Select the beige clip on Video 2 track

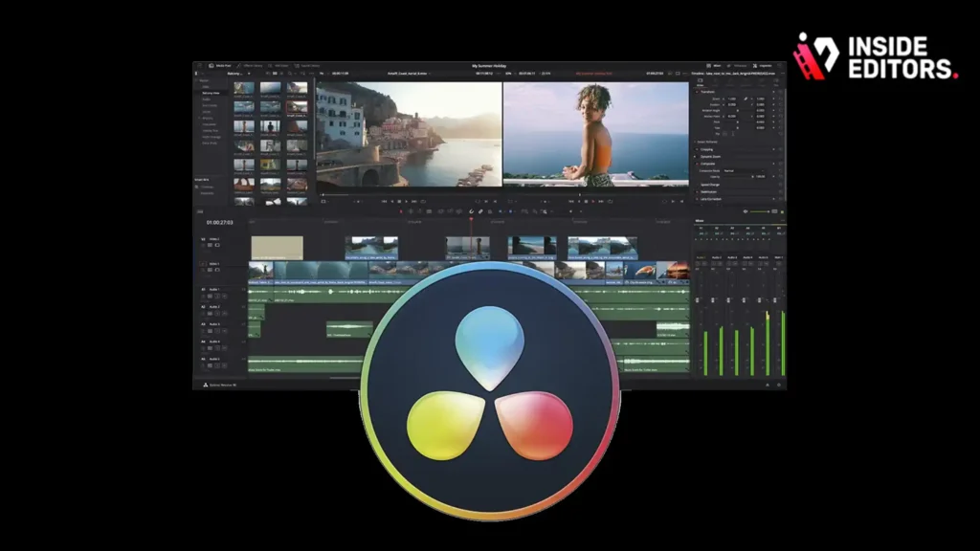(x=277, y=248)
